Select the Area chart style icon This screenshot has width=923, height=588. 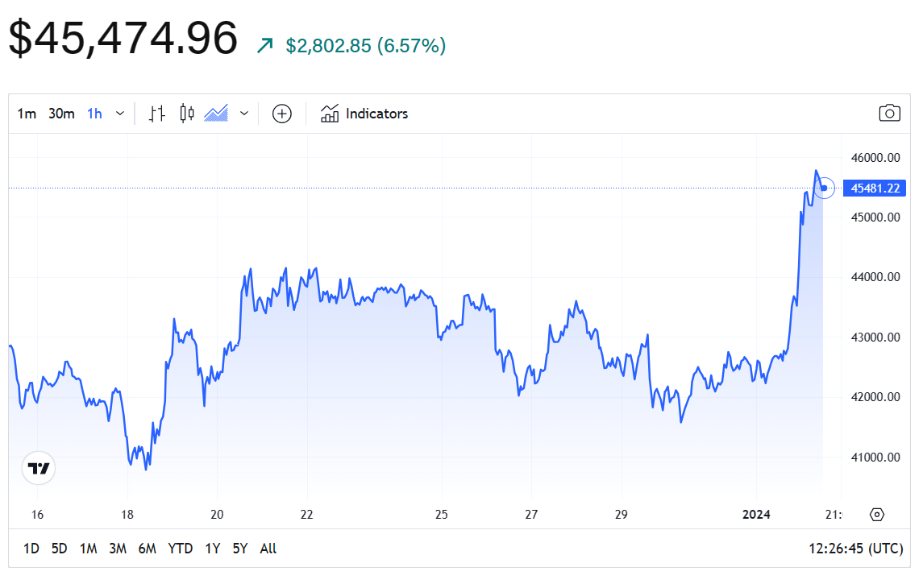point(216,114)
